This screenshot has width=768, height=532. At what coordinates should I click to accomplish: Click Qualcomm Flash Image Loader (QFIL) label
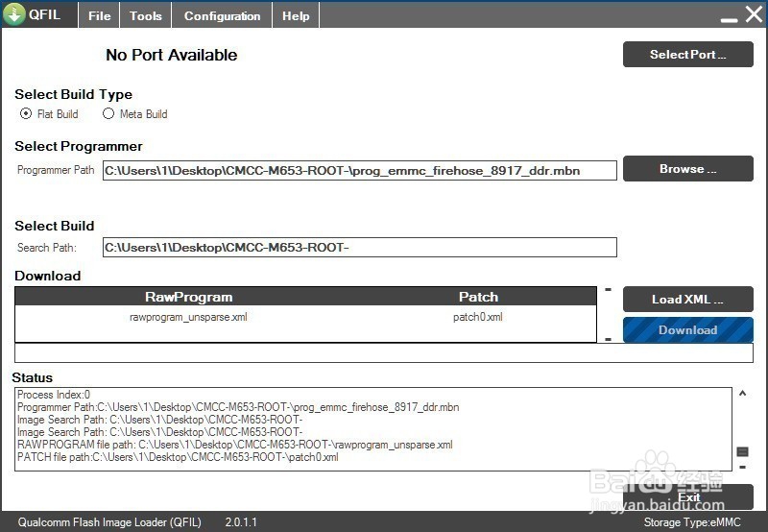pyautogui.click(x=109, y=522)
